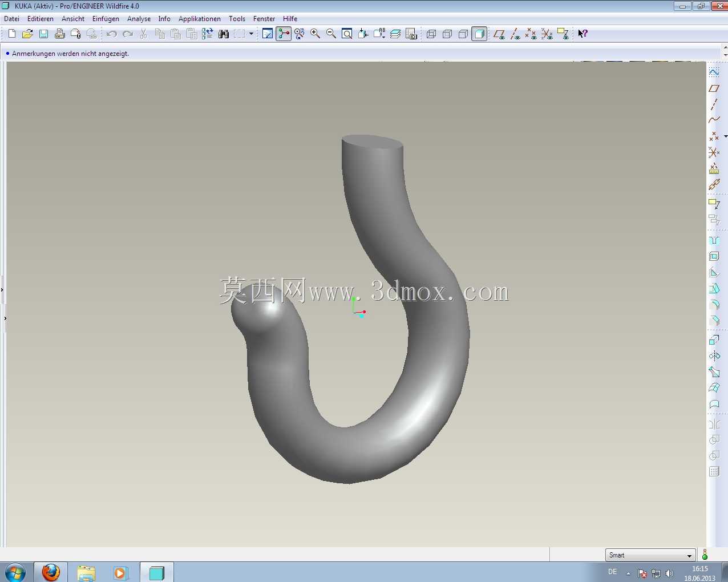Save the model with the diskette icon
This screenshot has width=728, height=582.
coord(43,34)
